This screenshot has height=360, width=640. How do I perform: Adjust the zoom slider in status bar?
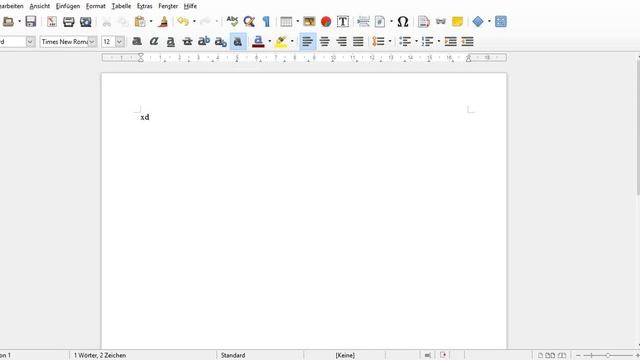coord(607,356)
